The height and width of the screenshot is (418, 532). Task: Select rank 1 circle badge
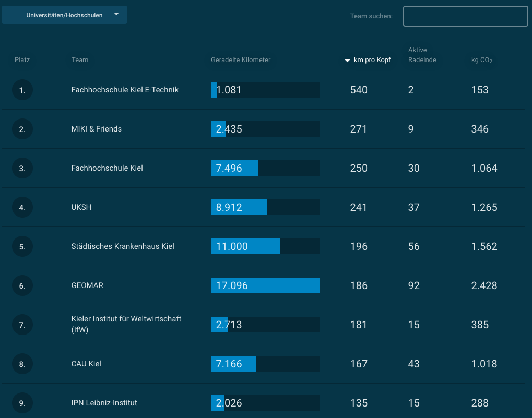(22, 90)
